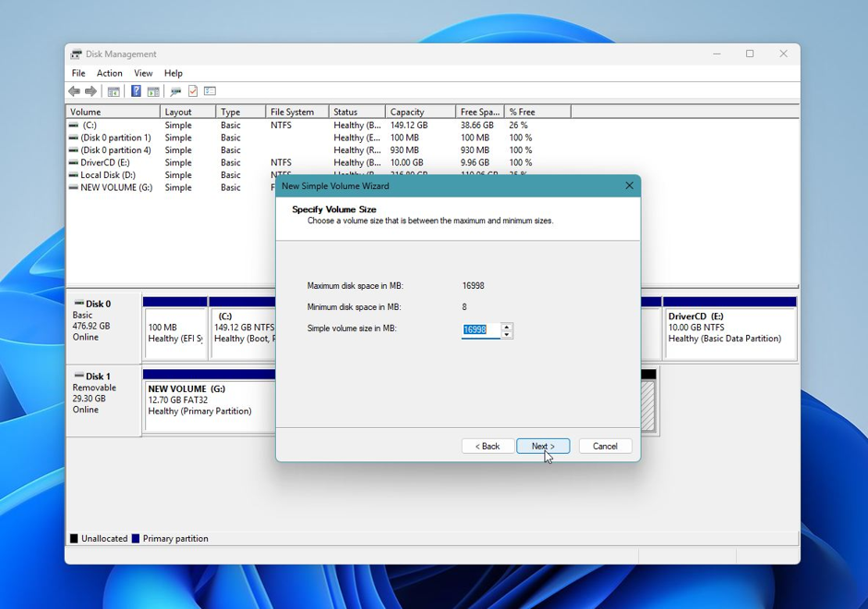Click the 10.00 GB capacity cell for DriverCD
The width and height of the screenshot is (868, 609).
407,162
